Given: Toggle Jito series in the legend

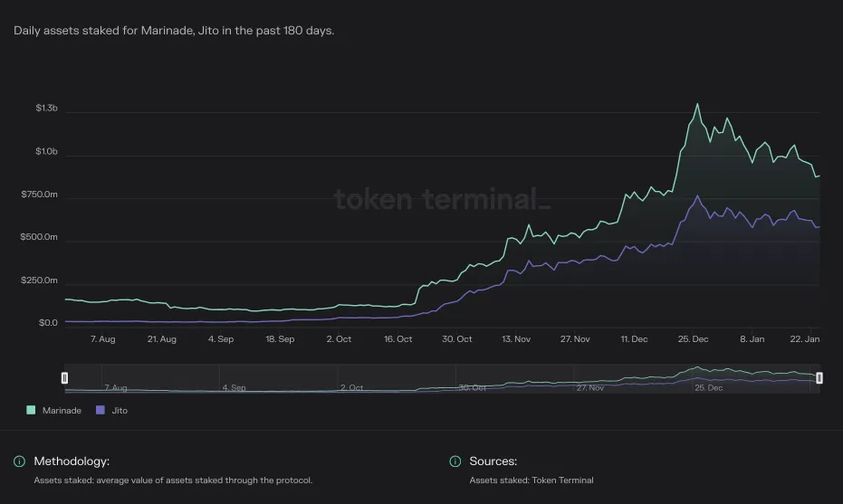Looking at the screenshot, I should click(x=112, y=411).
